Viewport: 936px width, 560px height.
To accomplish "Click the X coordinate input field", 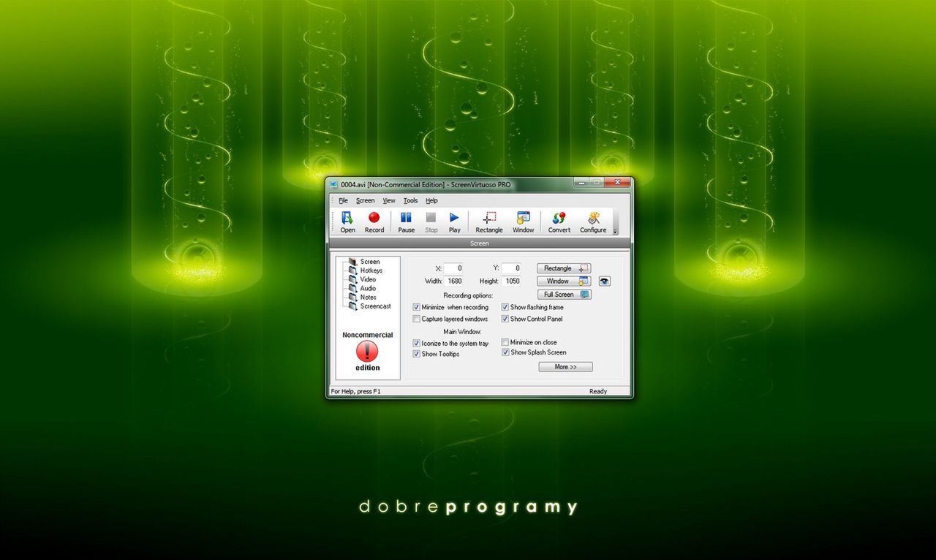I will tap(453, 268).
